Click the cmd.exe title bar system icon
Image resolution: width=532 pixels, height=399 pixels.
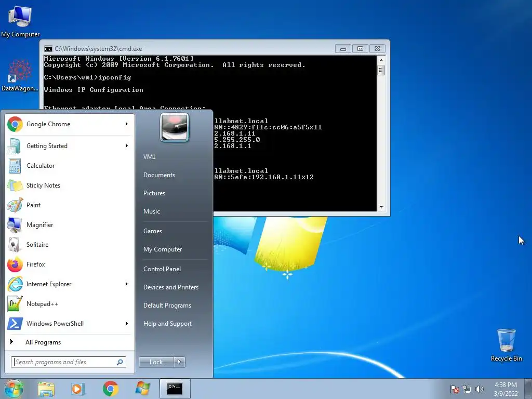tap(48, 49)
